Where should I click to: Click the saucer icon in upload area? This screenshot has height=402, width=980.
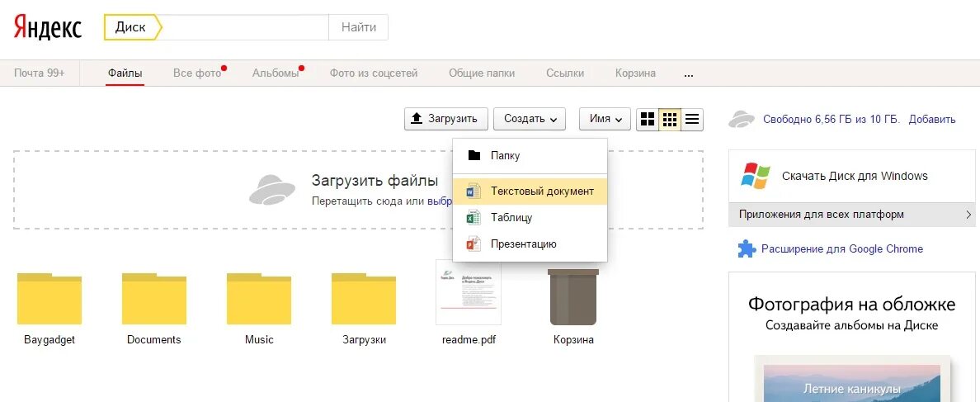click(272, 189)
